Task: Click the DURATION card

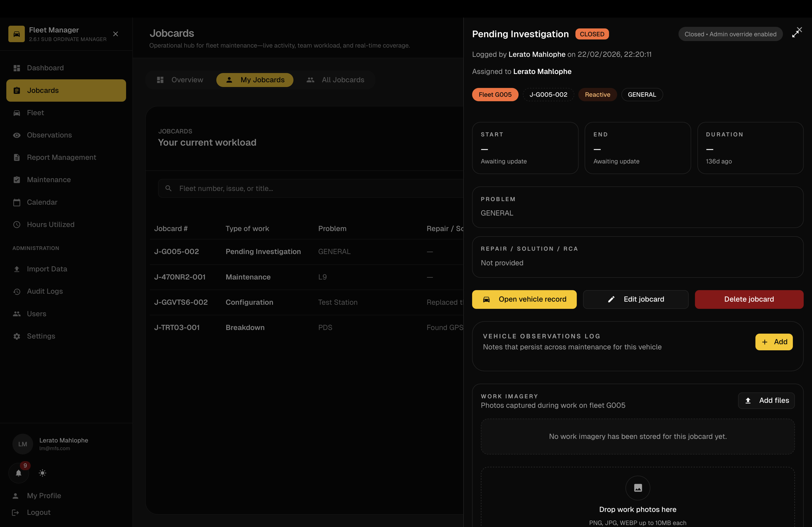Action: (750, 148)
